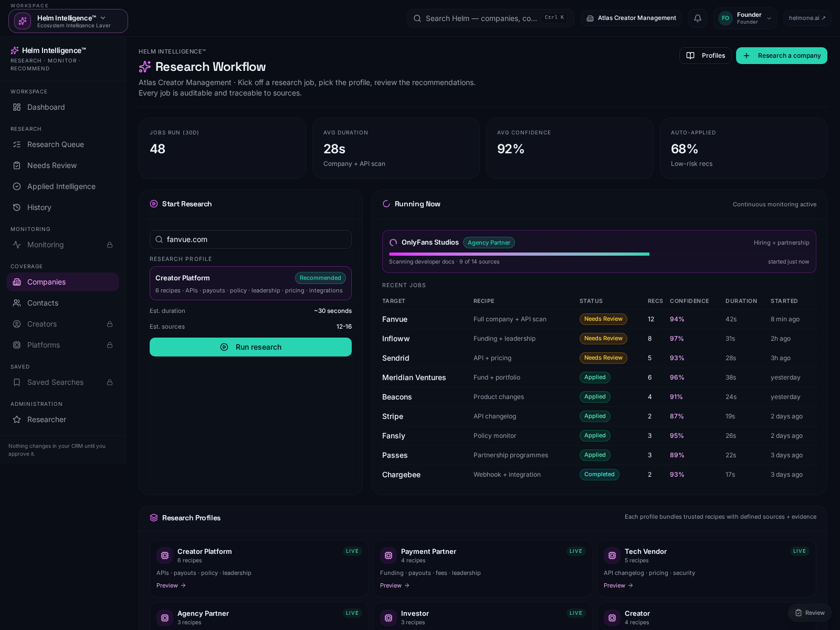Click the Saved Searches bookmark icon
The image size is (840, 630).
pos(17,382)
